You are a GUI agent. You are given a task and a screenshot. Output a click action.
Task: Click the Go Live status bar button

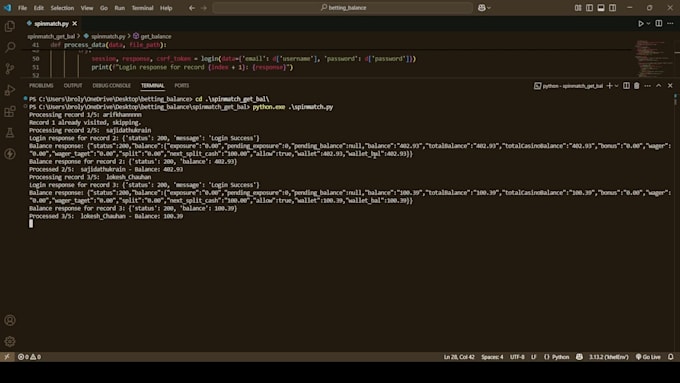click(x=648, y=357)
